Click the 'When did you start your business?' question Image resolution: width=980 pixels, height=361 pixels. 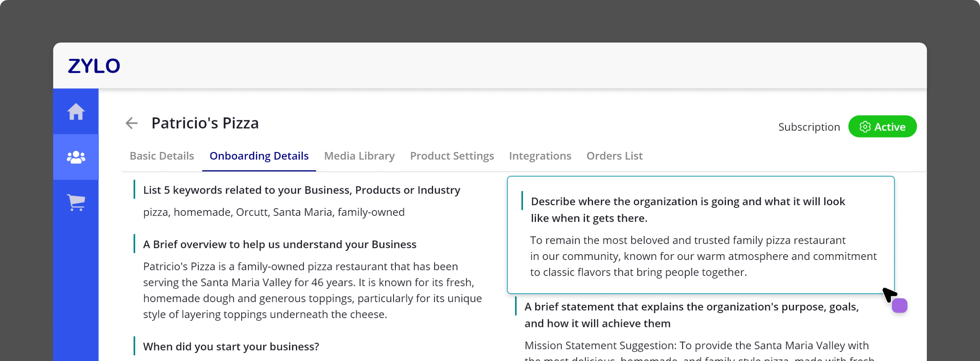click(x=231, y=346)
